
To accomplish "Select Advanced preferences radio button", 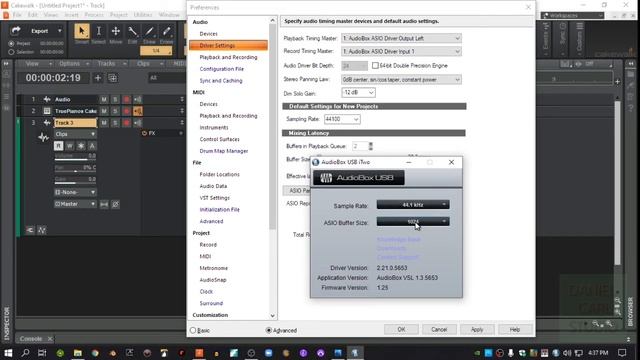I will 269,330.
